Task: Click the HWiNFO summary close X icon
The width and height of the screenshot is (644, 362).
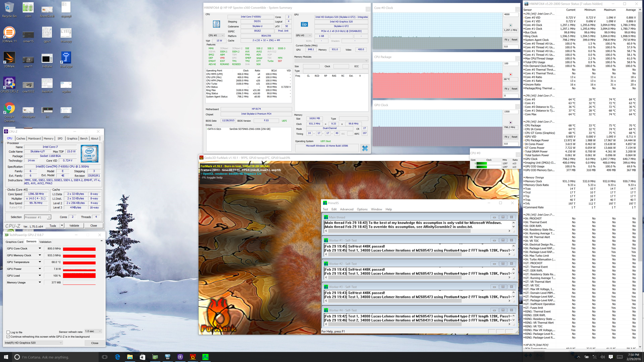Action: pyautogui.click(x=365, y=148)
